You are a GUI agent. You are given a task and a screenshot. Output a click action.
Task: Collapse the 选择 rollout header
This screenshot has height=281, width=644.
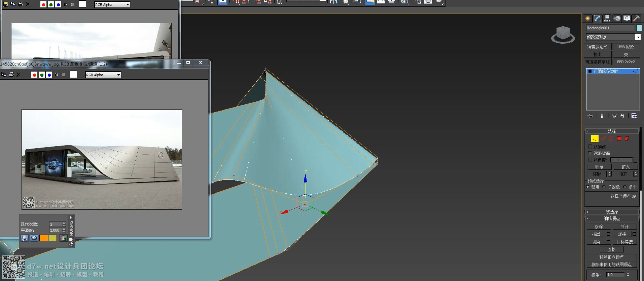pyautogui.click(x=612, y=131)
